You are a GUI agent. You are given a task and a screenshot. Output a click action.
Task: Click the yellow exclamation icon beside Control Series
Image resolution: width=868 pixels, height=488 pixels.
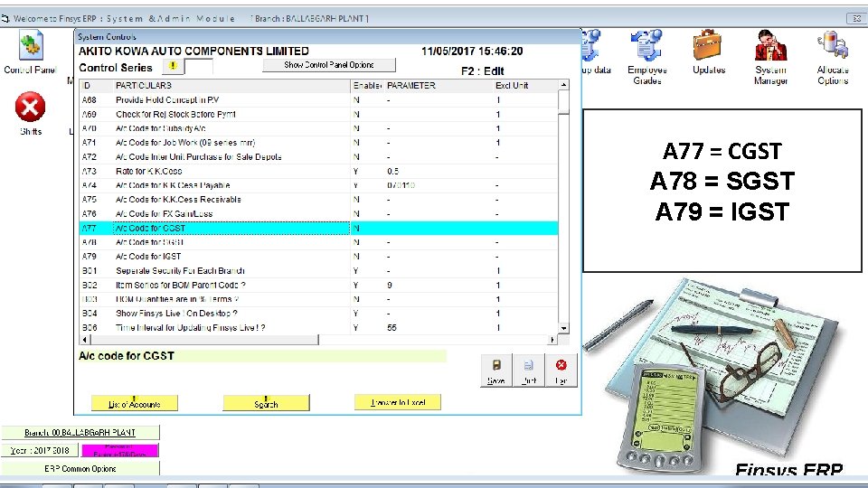click(173, 66)
